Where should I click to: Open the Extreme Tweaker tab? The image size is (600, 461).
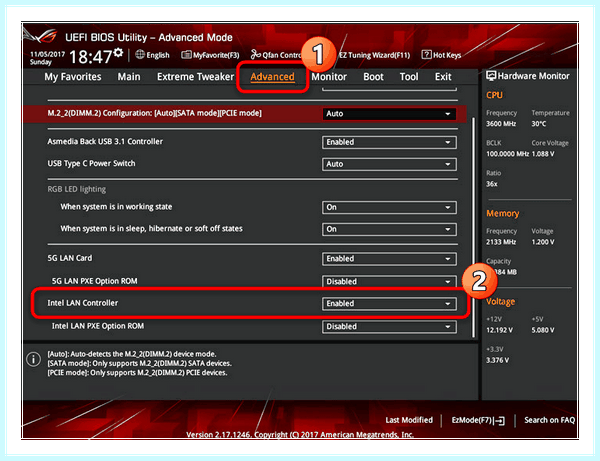point(195,77)
